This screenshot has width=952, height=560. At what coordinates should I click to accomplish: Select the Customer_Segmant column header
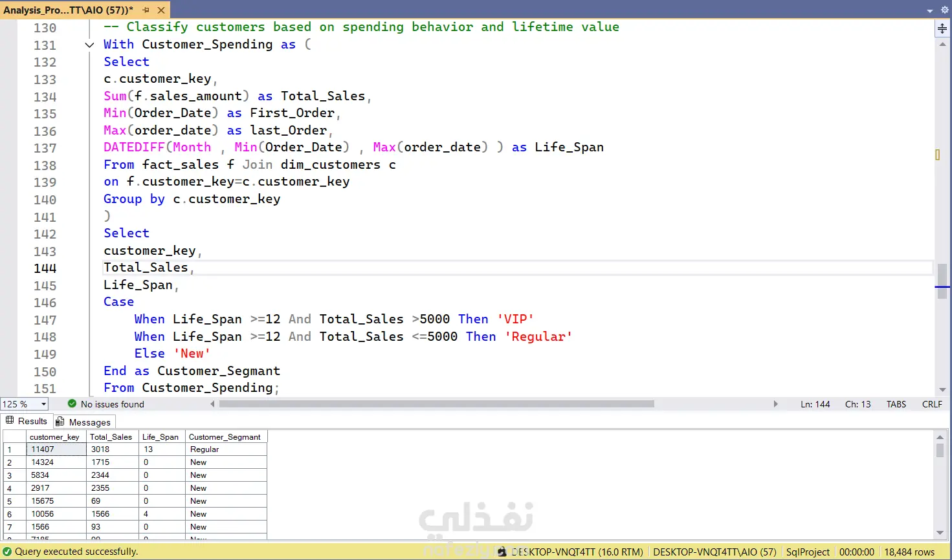(x=226, y=437)
